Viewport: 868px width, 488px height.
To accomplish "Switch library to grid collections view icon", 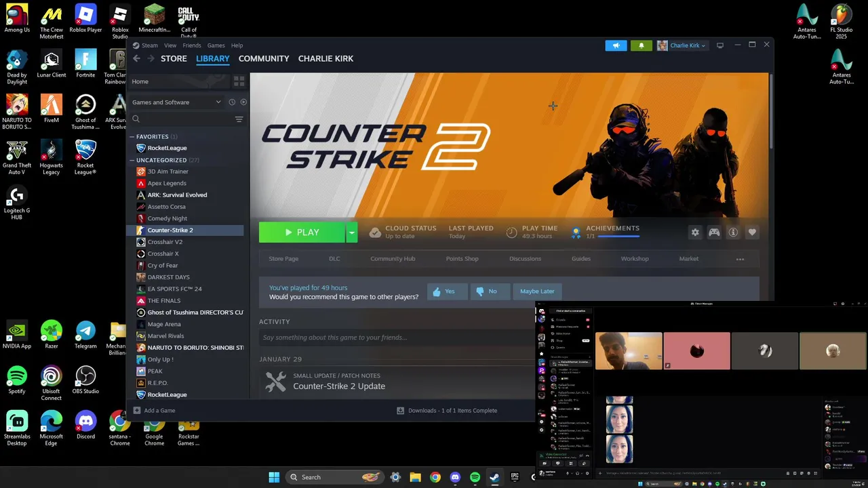I will pyautogui.click(x=239, y=81).
